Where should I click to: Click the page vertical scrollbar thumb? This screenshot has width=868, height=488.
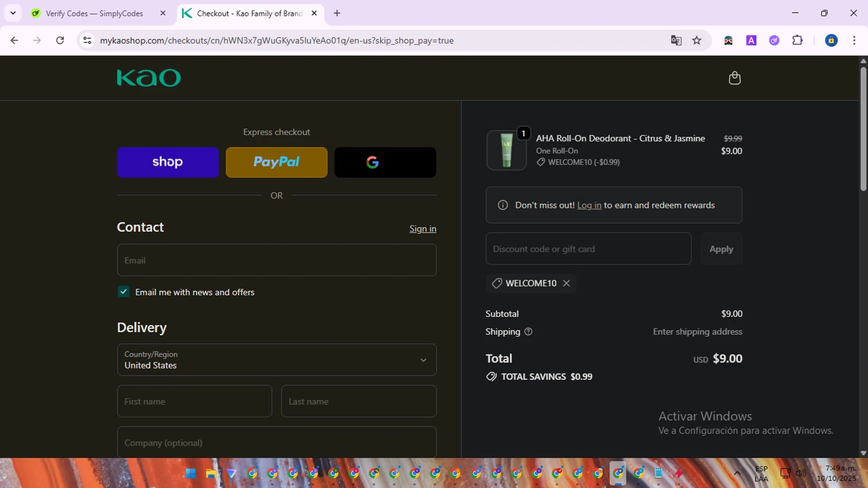pyautogui.click(x=863, y=129)
